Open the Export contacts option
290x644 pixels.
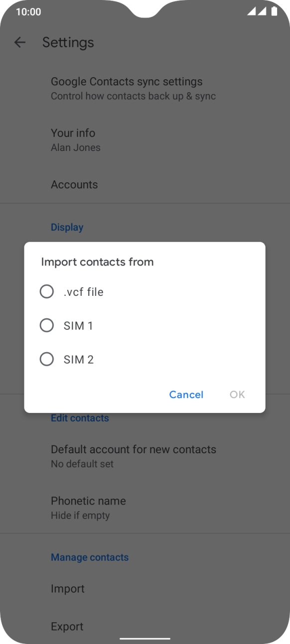tap(67, 626)
